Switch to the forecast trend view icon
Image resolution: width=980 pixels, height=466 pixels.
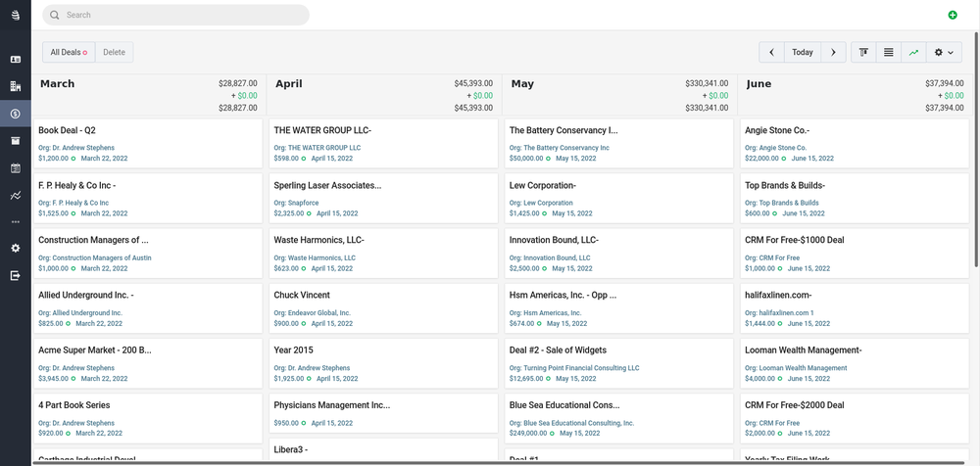[913, 53]
